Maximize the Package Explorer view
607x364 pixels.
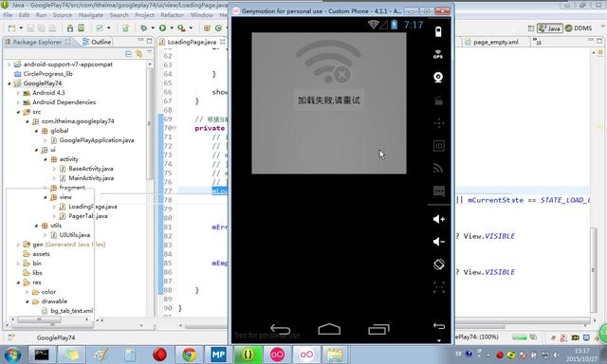tap(150, 40)
